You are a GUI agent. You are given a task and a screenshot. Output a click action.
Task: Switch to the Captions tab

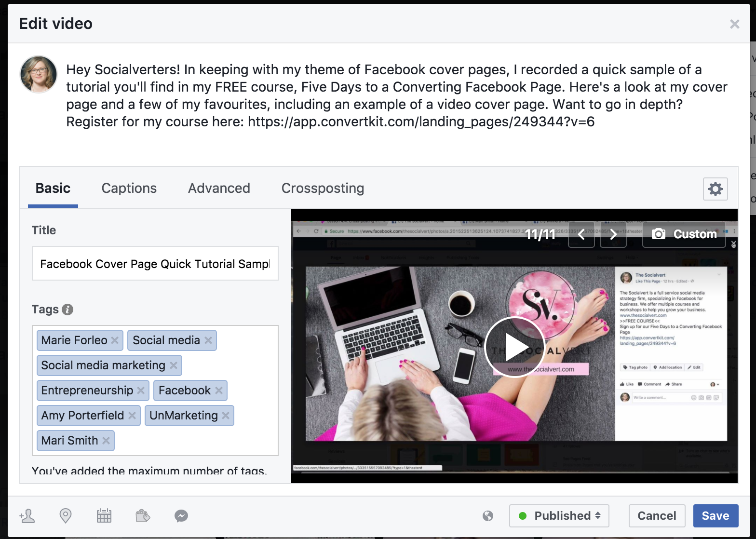tap(129, 189)
